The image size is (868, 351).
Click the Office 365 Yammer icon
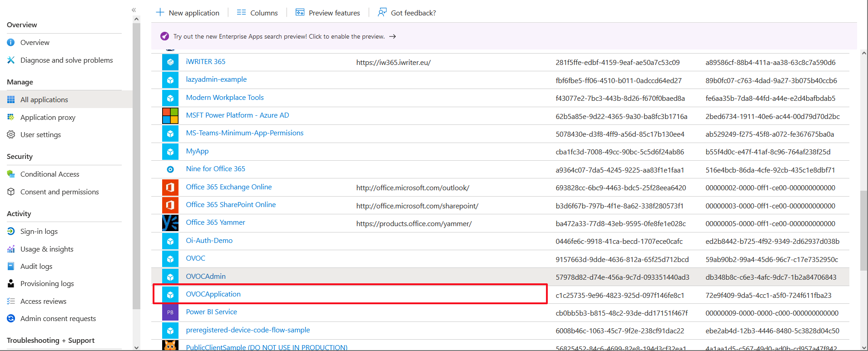click(x=170, y=223)
